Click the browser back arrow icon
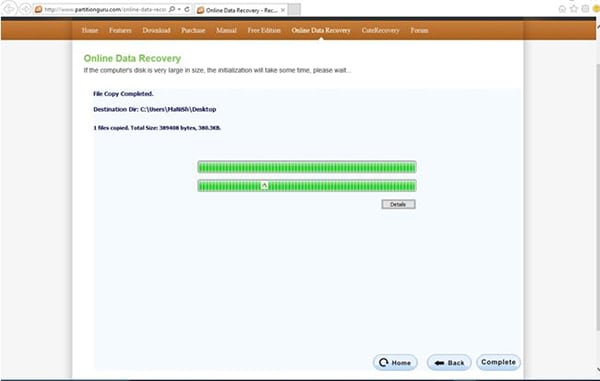 tap(8, 8)
